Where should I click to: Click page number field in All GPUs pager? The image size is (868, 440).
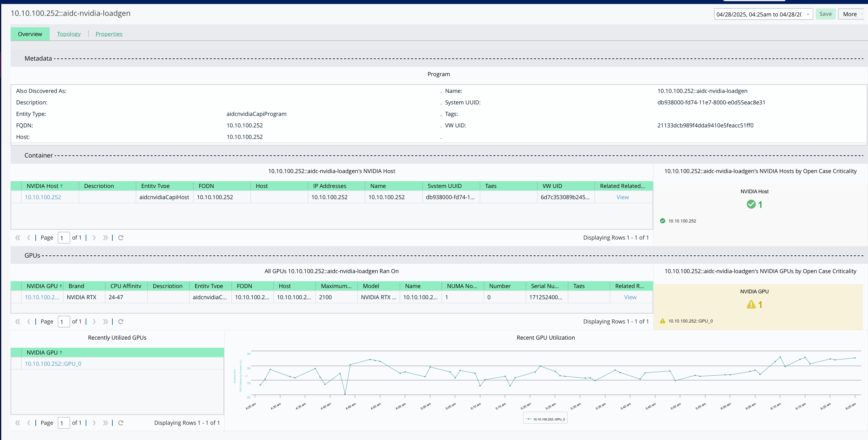point(64,322)
